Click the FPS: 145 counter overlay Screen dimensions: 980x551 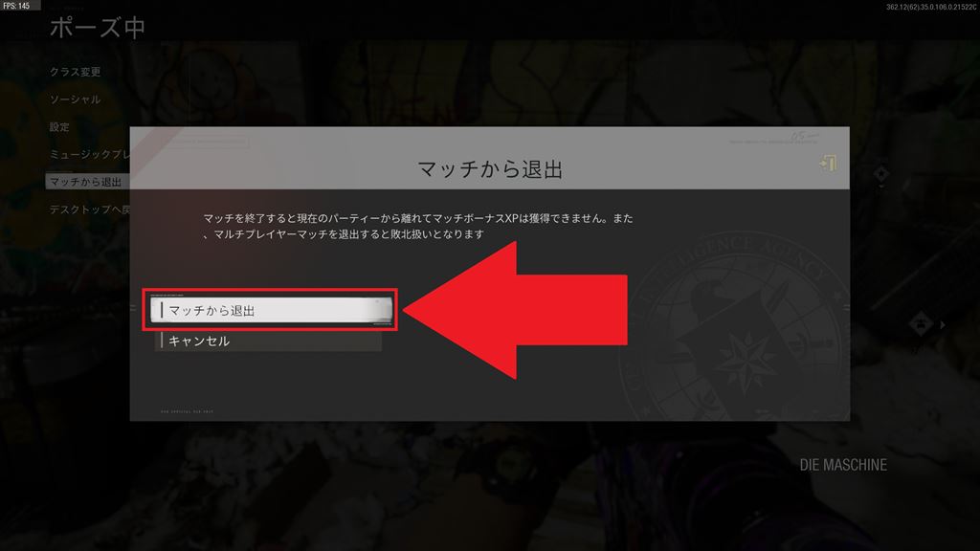[x=19, y=6]
